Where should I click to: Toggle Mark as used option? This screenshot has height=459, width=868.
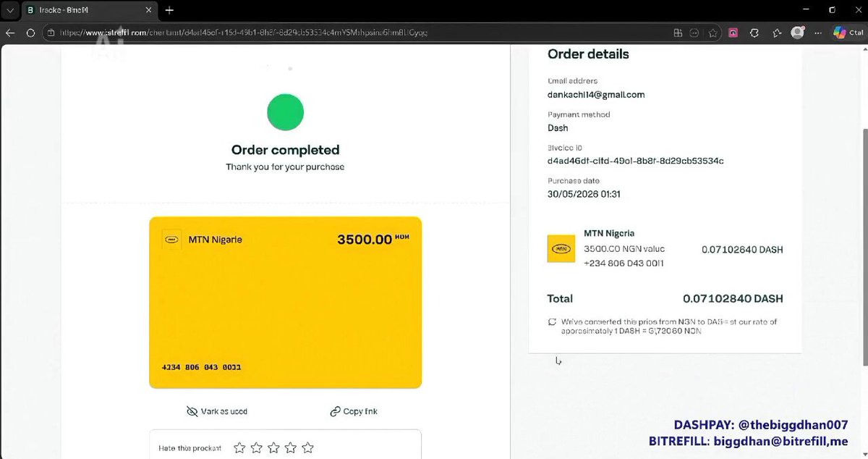click(217, 411)
